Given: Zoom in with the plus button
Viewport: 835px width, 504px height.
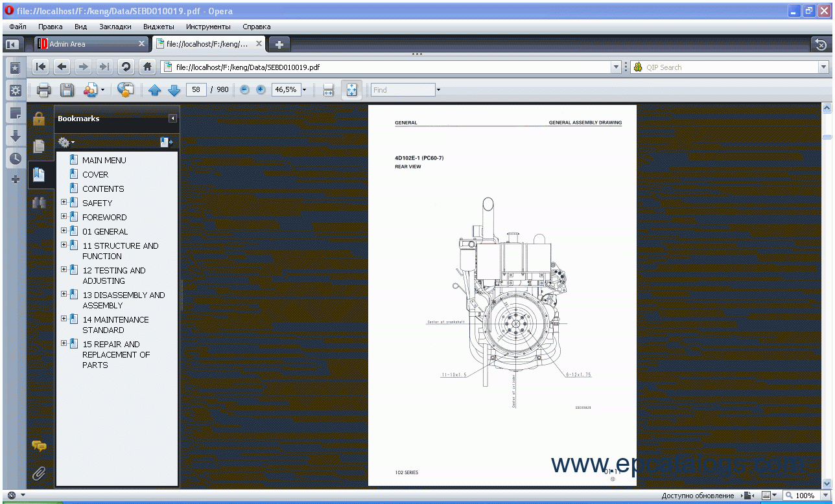Looking at the screenshot, I should pos(261,90).
